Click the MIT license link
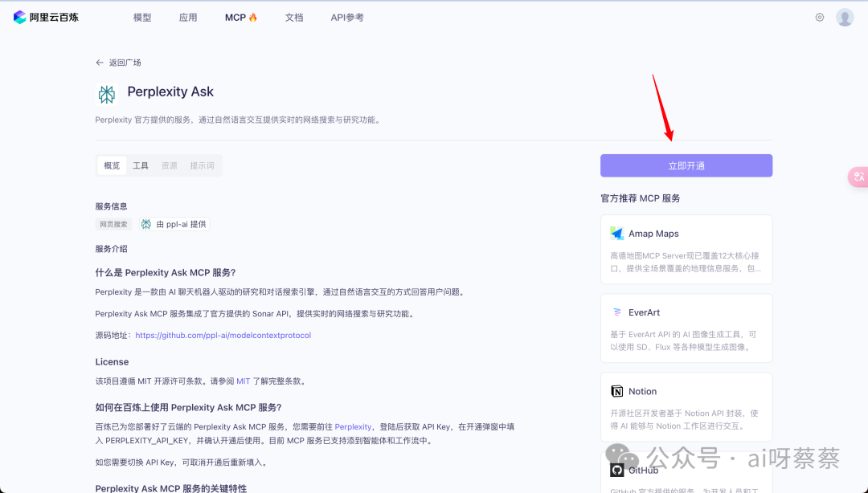 (x=243, y=381)
